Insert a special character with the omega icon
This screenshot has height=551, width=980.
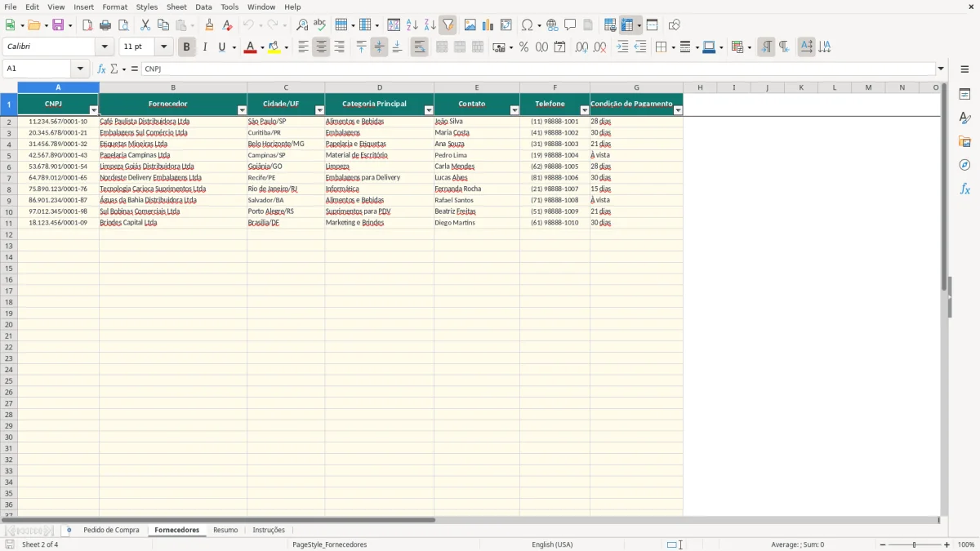527,25
